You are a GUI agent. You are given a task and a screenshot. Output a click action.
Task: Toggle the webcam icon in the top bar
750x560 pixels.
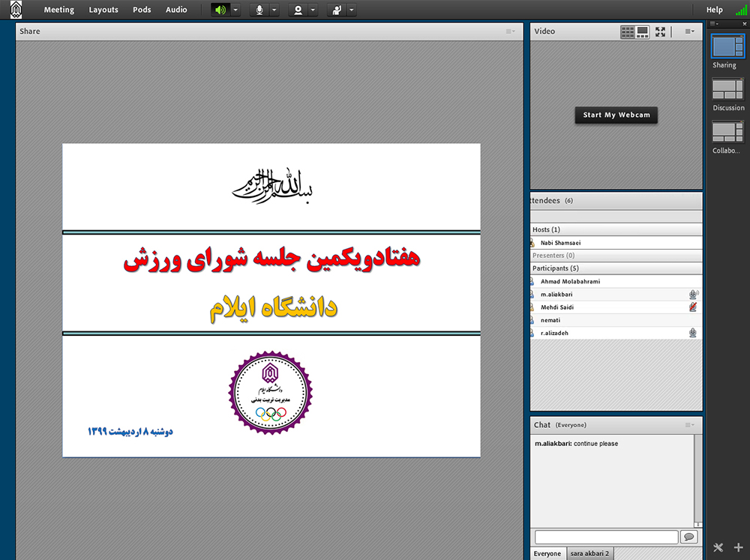coord(298,10)
